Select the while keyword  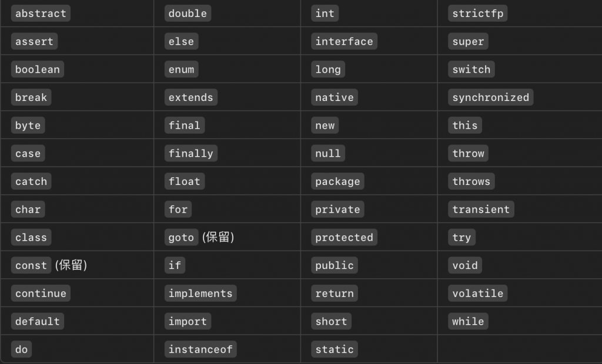[x=468, y=321]
